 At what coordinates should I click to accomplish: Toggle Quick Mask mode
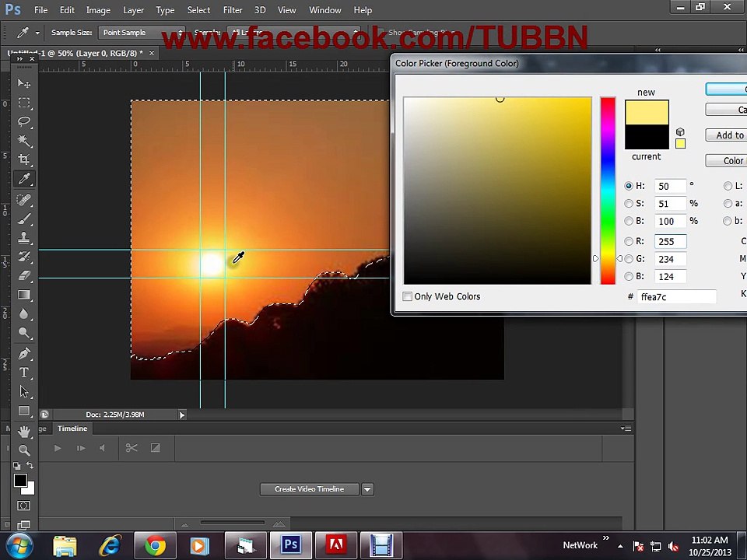[x=23, y=506]
